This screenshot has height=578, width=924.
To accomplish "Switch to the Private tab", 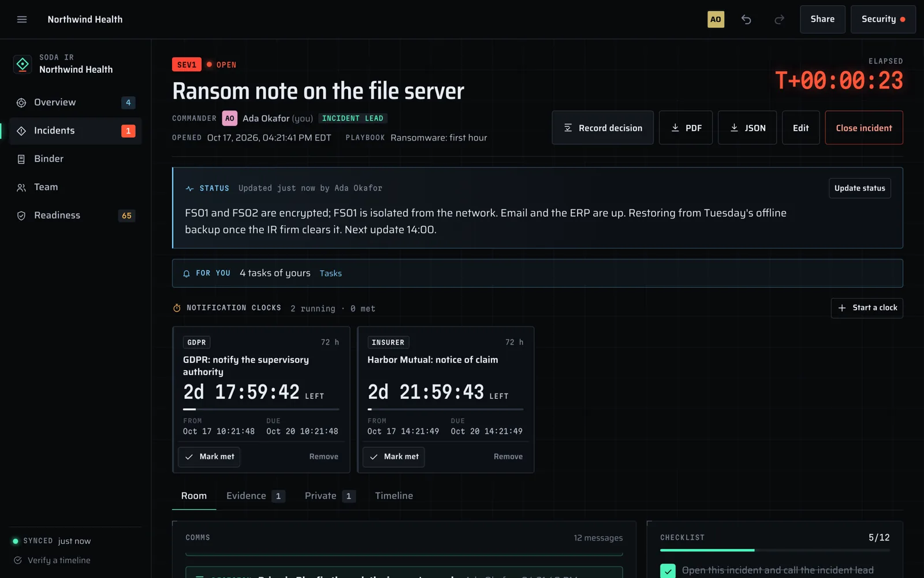I will pos(330,496).
